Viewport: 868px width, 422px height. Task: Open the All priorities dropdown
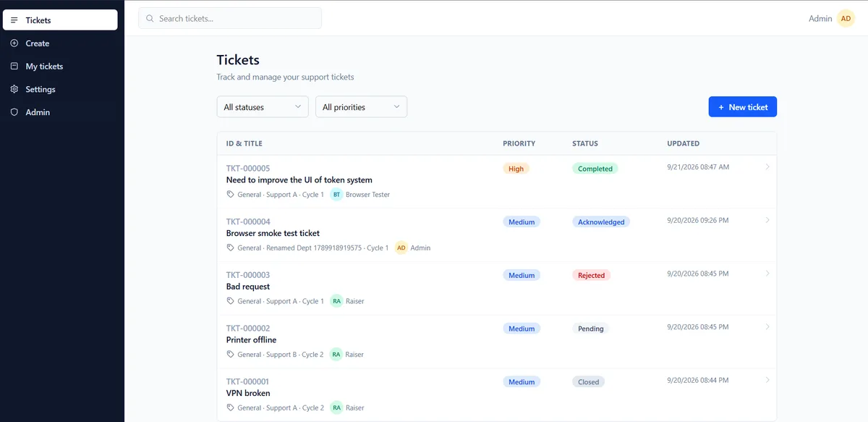click(362, 106)
